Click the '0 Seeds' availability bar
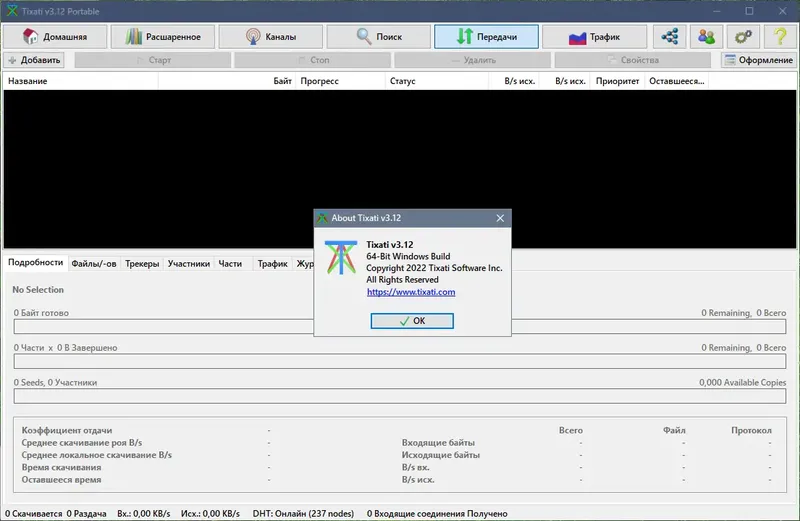Image resolution: width=800 pixels, height=521 pixels. (x=399, y=396)
